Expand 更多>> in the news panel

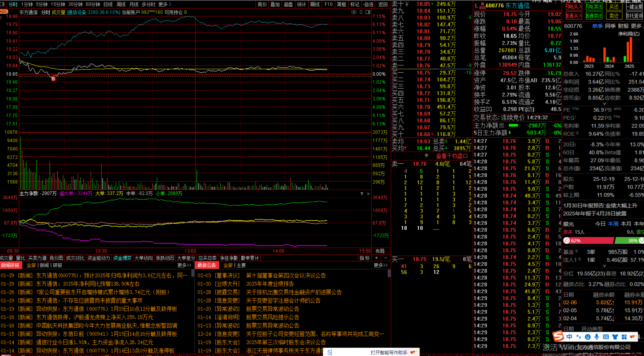[184, 265]
